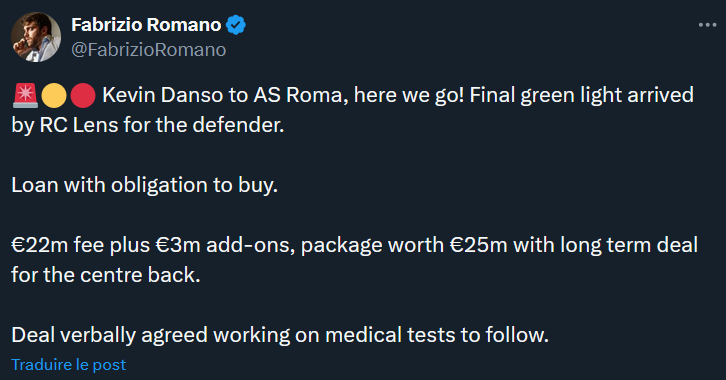Click the words 'here we go!'

pyautogui.click(x=409, y=95)
